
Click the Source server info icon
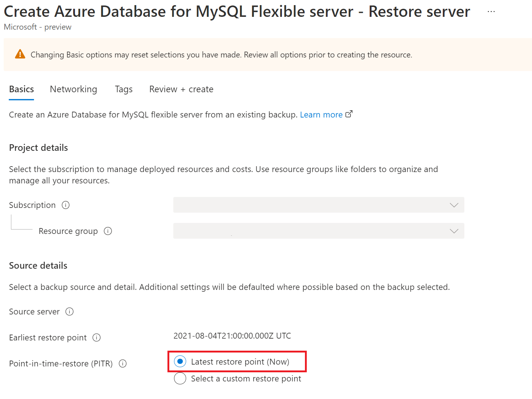[69, 312]
